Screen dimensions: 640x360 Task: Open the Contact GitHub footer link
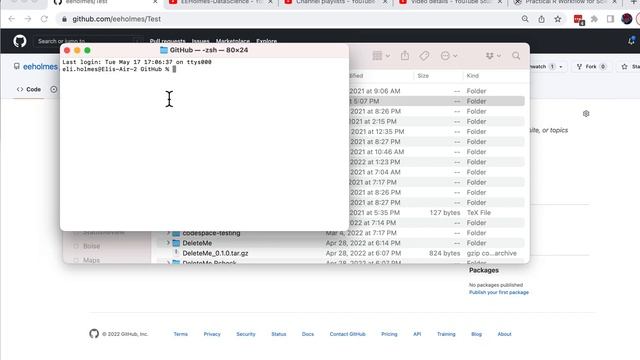[x=347, y=334]
